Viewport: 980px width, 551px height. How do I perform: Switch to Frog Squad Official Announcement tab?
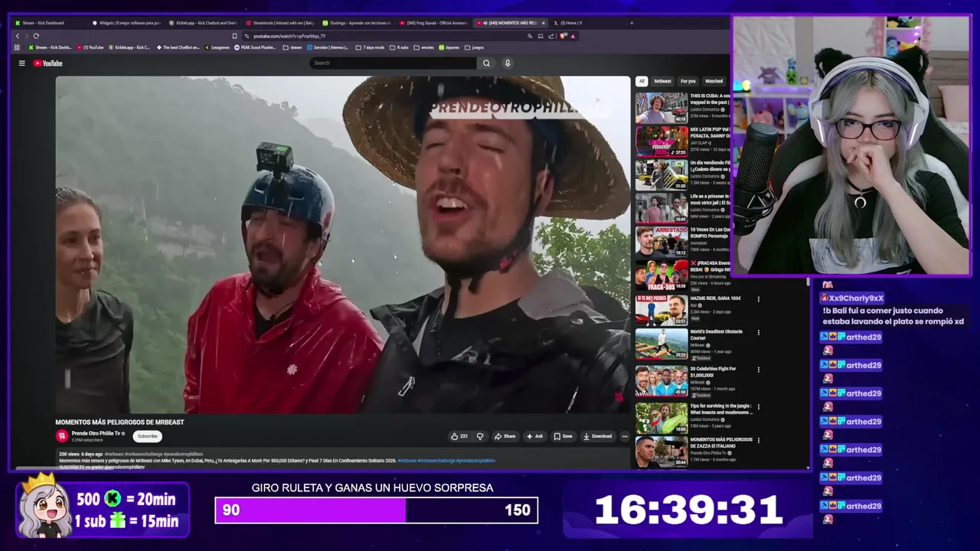[x=433, y=23]
